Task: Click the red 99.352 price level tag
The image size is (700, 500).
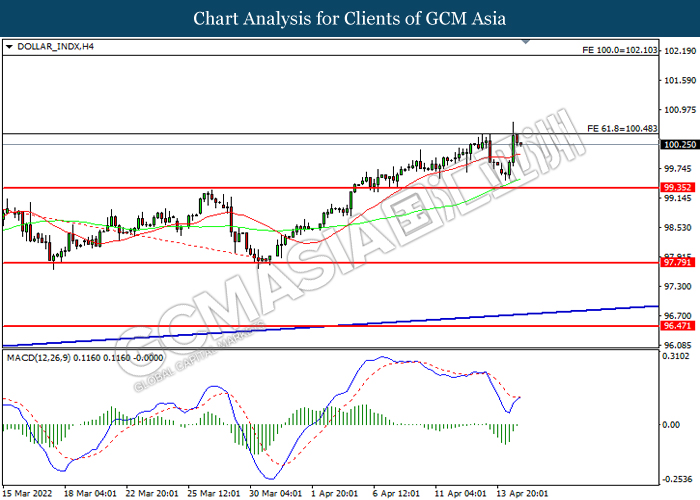Action: coord(678,188)
